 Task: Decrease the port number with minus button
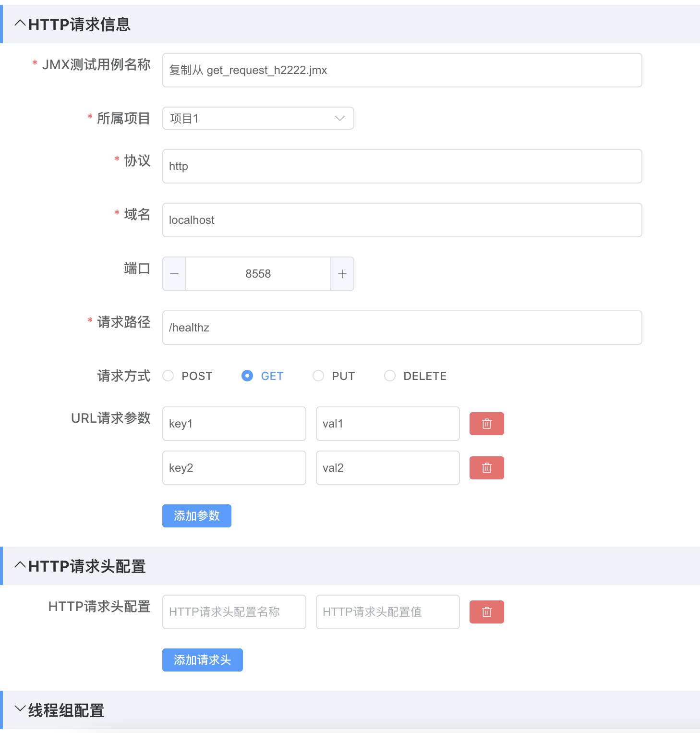(174, 274)
